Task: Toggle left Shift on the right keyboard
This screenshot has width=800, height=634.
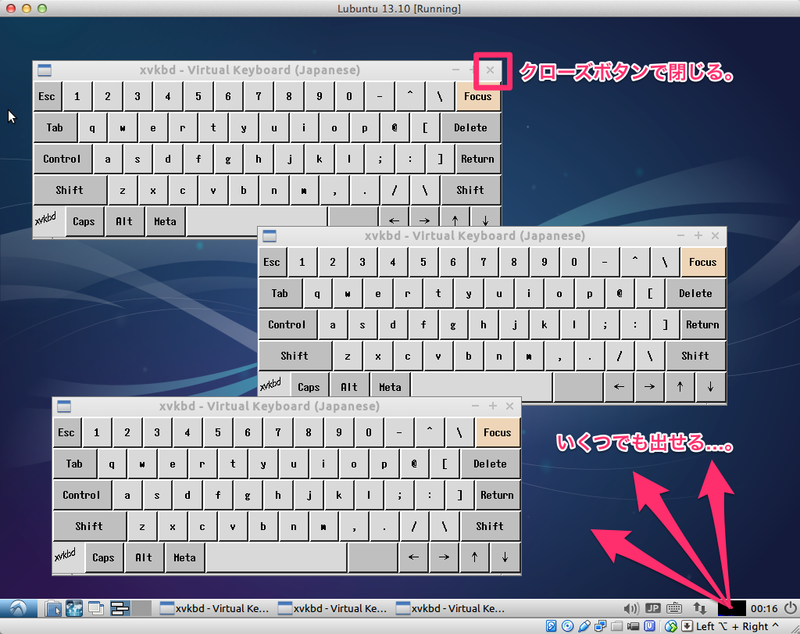Action: click(x=294, y=356)
